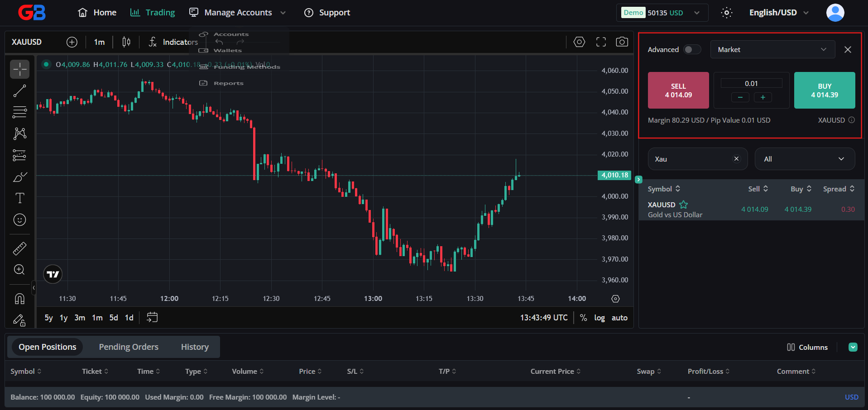
Task: Open the Market order type dropdown
Action: [x=772, y=49]
